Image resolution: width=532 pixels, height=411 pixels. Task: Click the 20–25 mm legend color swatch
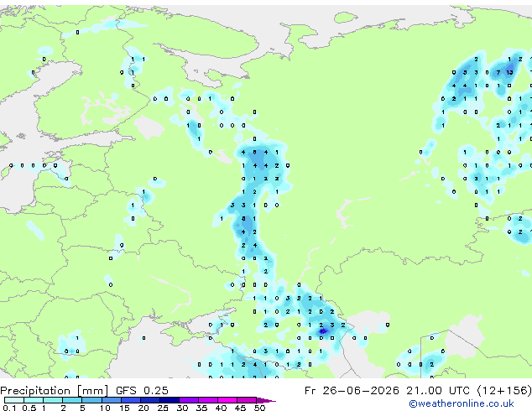(149, 400)
